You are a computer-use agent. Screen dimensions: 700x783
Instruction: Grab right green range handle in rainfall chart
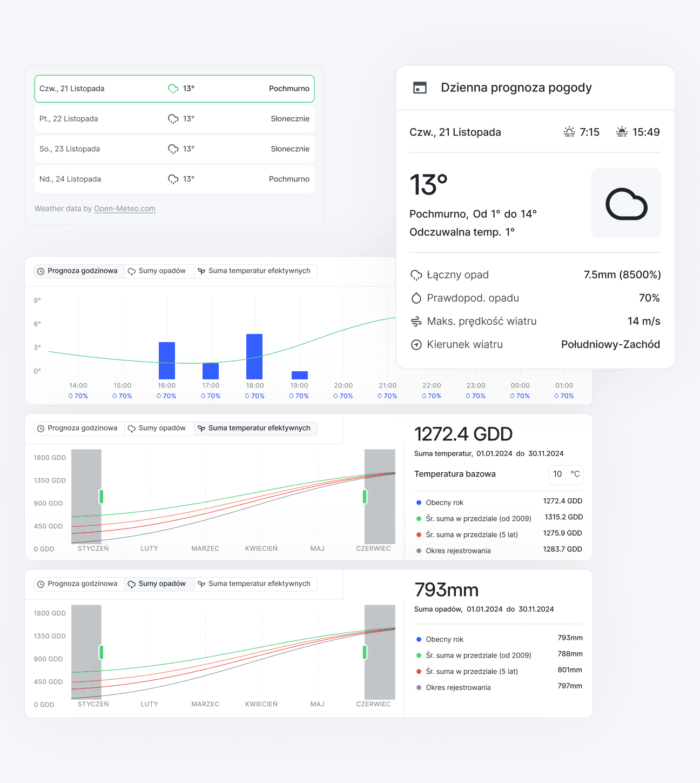(x=365, y=652)
